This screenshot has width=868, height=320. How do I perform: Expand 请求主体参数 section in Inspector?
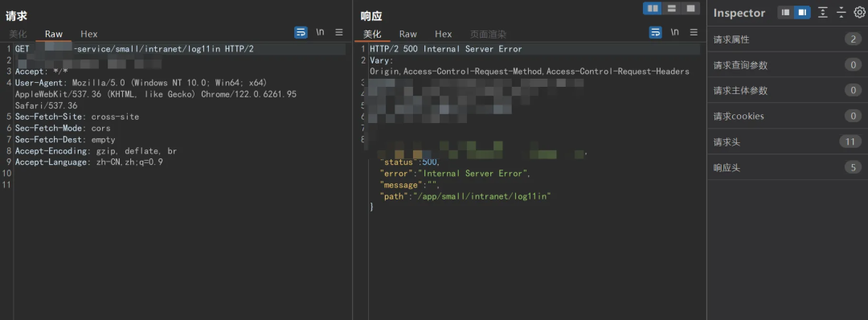788,90
